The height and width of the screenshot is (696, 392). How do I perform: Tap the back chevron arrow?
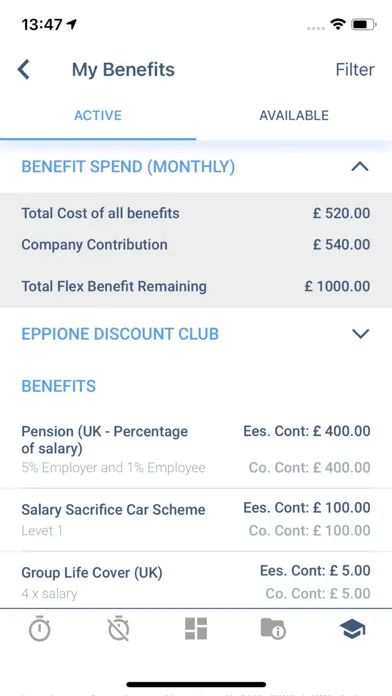coord(24,70)
